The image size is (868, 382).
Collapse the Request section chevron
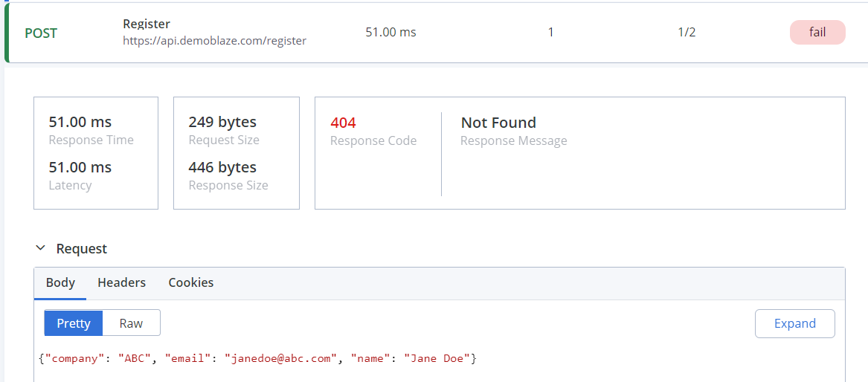pyautogui.click(x=40, y=248)
